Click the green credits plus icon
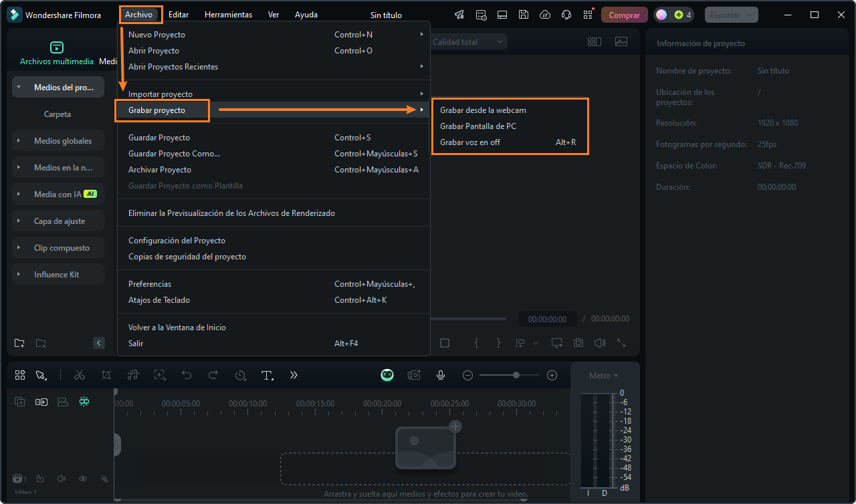The width and height of the screenshot is (856, 504). click(679, 15)
